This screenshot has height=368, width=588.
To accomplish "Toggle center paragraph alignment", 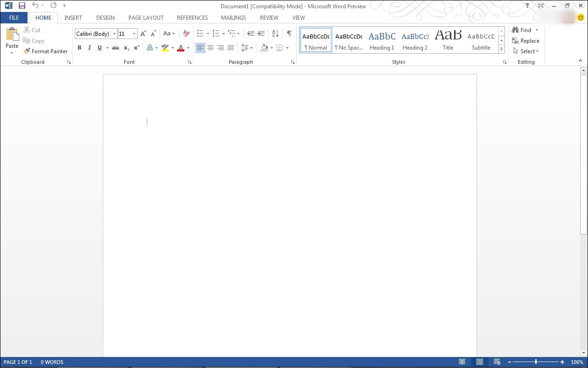I will [x=211, y=48].
